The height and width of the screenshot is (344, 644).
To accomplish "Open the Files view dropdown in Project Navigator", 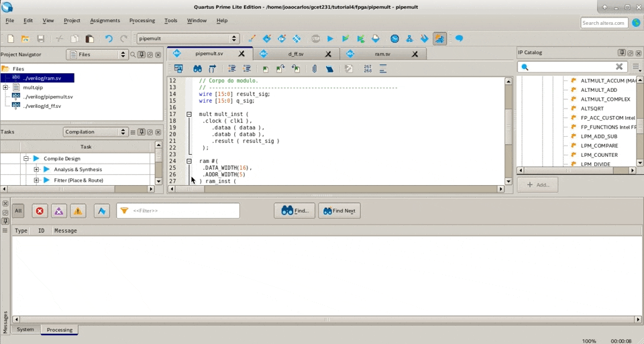I will tap(98, 54).
